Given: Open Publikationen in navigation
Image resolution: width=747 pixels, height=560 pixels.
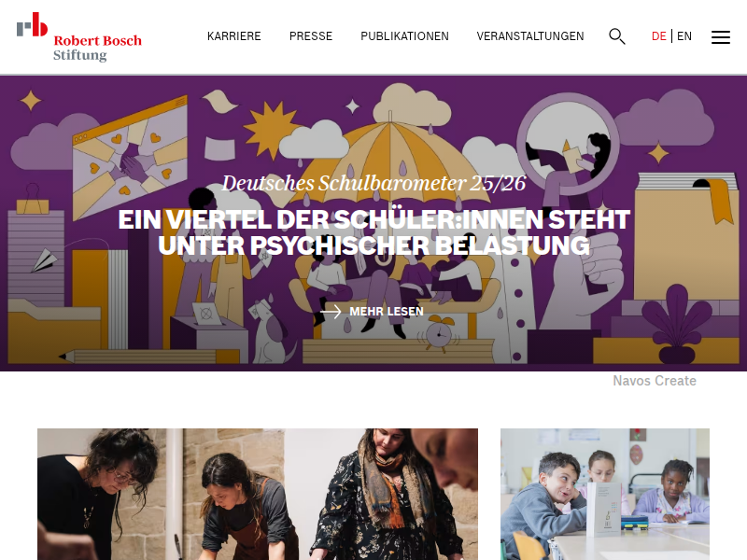Looking at the screenshot, I should [x=404, y=36].
